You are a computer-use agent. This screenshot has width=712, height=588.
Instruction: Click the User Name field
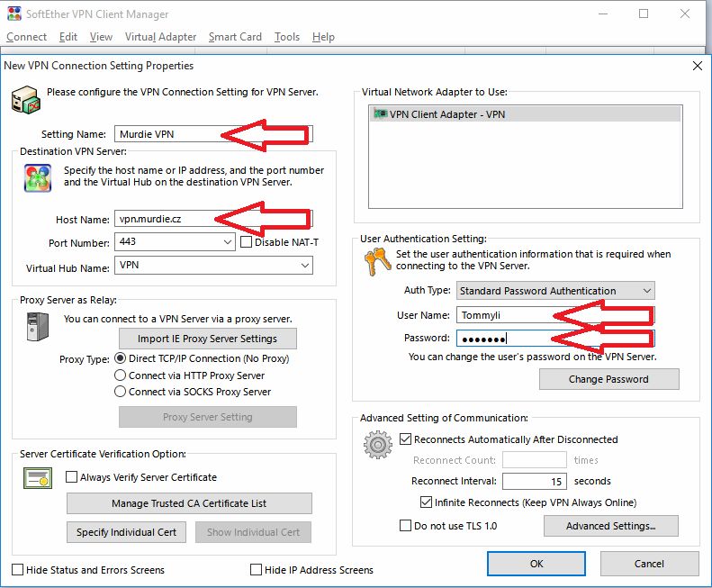555,315
